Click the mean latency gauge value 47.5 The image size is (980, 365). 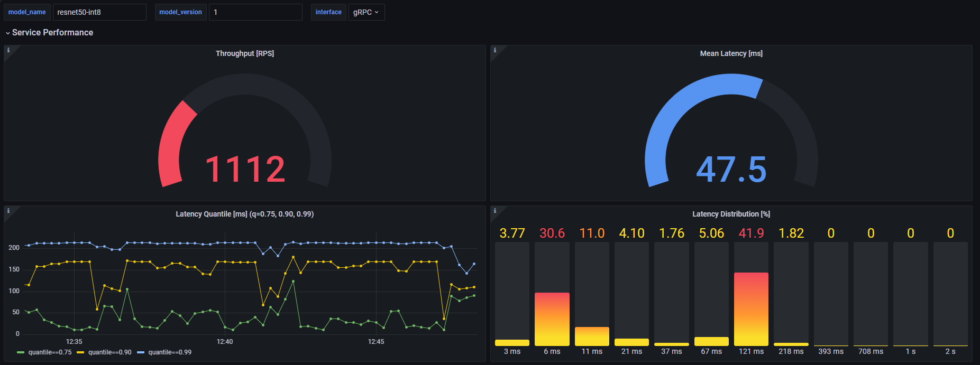tap(731, 170)
